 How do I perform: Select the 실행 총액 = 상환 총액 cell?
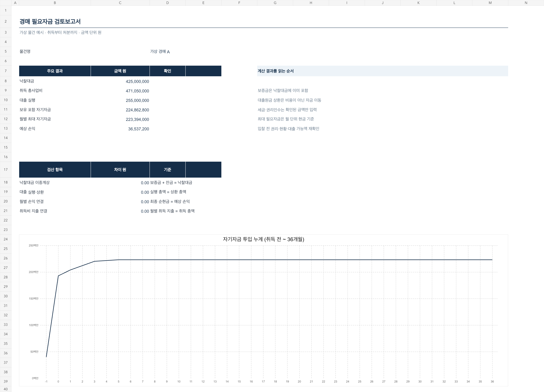click(x=168, y=192)
